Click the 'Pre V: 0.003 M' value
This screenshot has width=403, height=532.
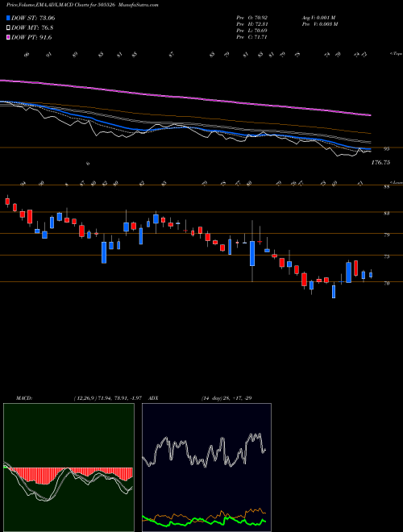319,24
